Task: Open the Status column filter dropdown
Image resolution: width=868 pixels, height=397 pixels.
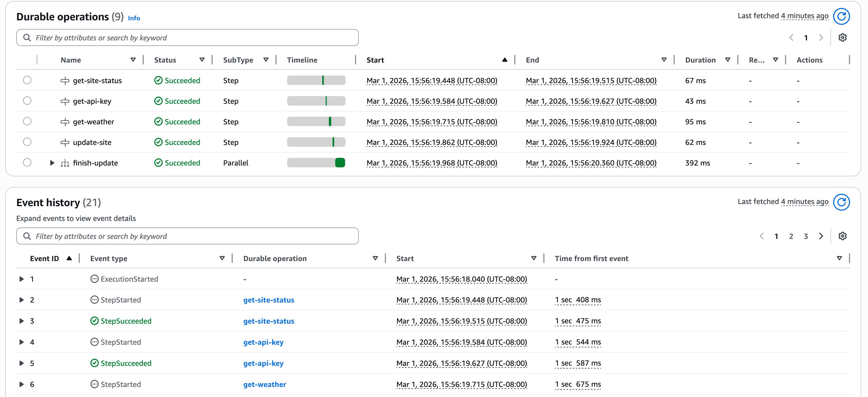Action: [x=202, y=60]
